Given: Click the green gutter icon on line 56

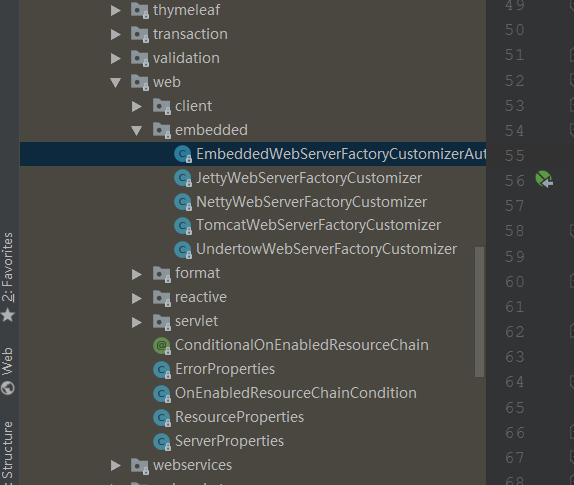Looking at the screenshot, I should (544, 179).
